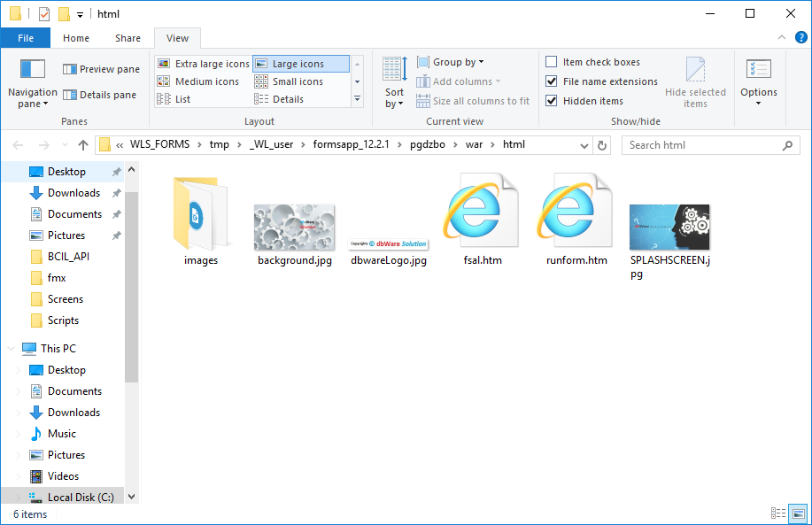Screen dimensions: 812x525
Task: Disable File name extensions
Action: 551,81
